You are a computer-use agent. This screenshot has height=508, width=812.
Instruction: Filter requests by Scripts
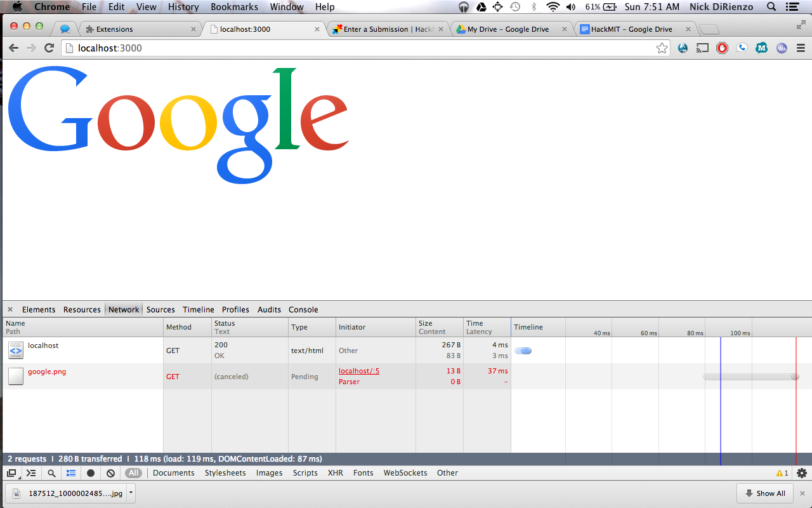305,473
